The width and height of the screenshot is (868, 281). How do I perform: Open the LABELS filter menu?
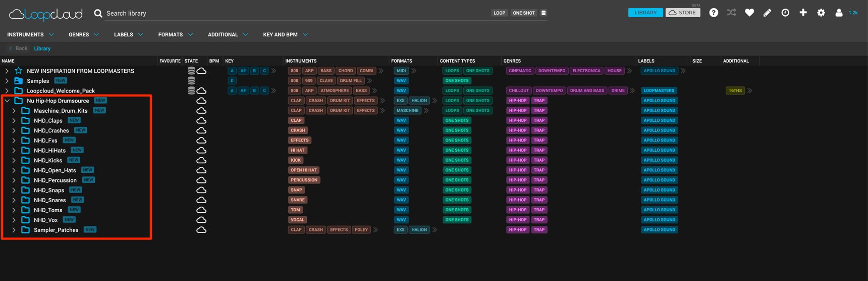click(129, 34)
